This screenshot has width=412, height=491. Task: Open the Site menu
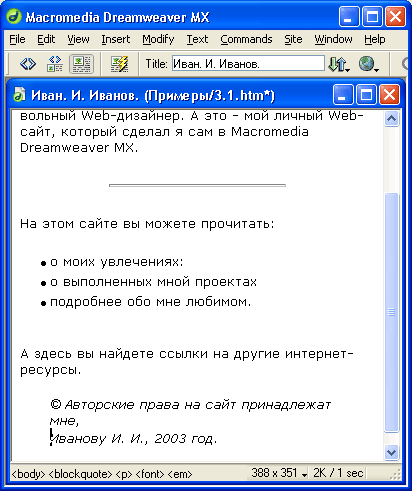(293, 39)
